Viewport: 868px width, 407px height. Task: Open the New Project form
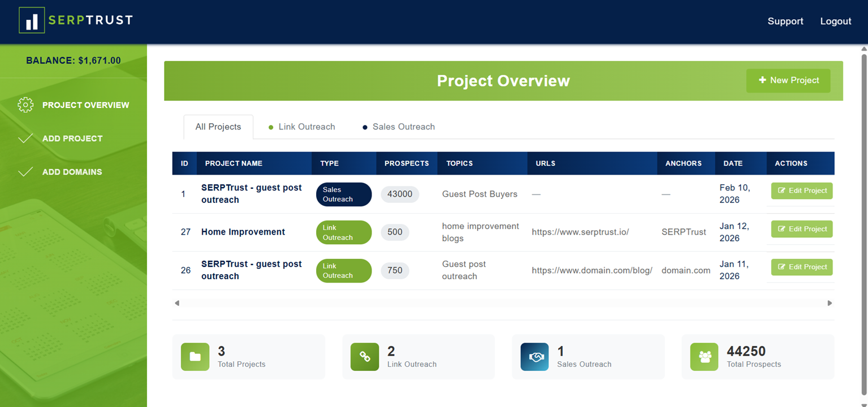[x=788, y=80]
